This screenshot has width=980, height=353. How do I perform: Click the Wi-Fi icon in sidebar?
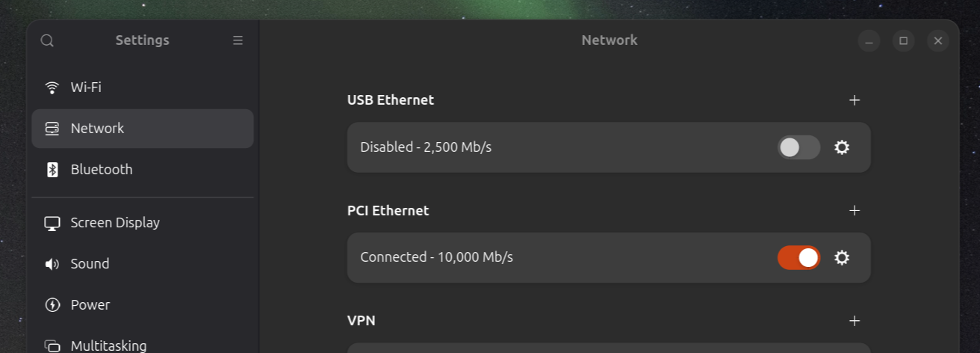52,88
